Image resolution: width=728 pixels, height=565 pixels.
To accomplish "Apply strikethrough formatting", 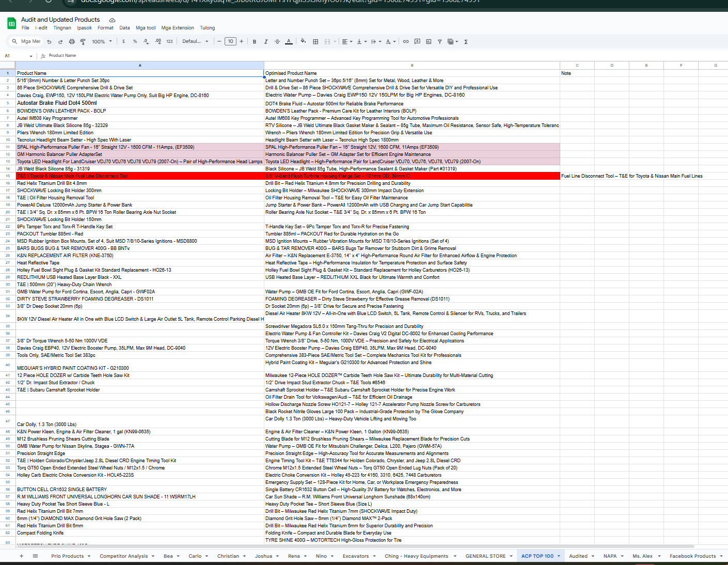I will pyautogui.click(x=277, y=41).
